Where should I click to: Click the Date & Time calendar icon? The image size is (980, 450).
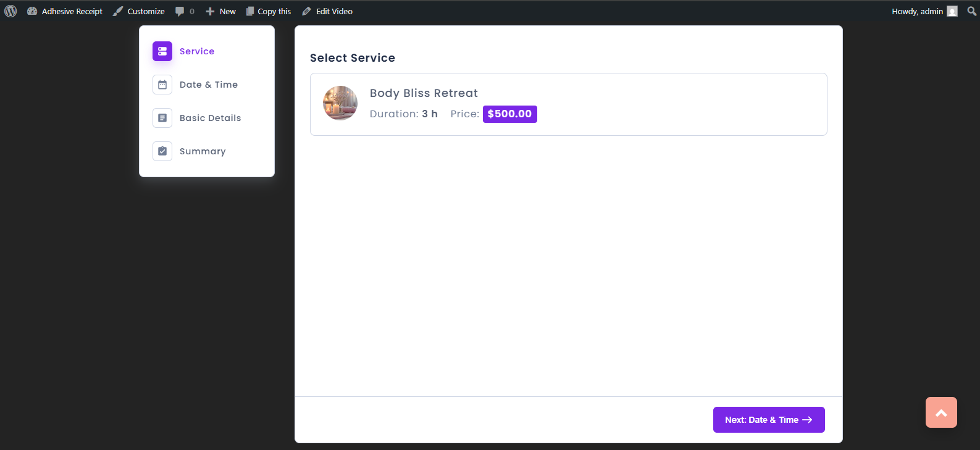[162, 85]
